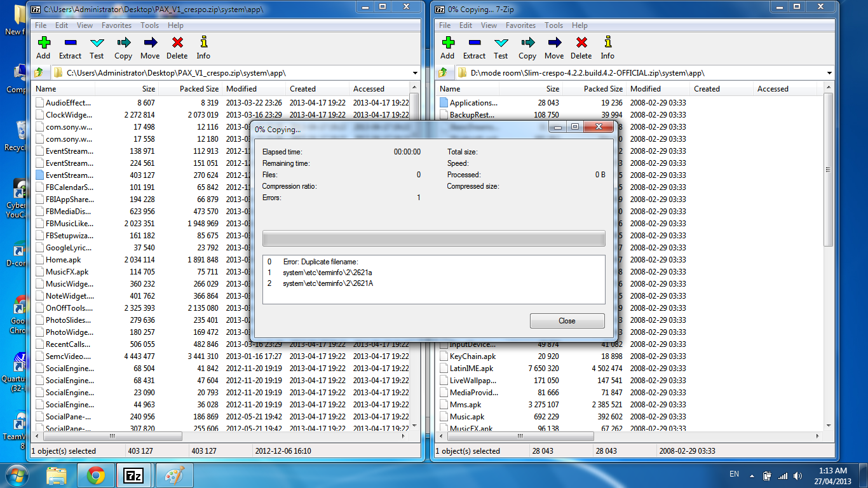Open File Explorer from taskbar
This screenshot has height=488, width=868.
tap(57, 475)
